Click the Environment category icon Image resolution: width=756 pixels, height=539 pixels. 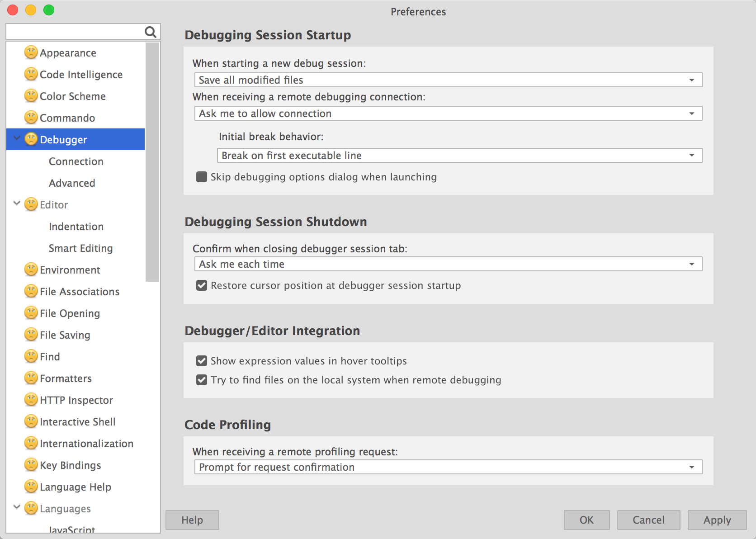point(31,269)
